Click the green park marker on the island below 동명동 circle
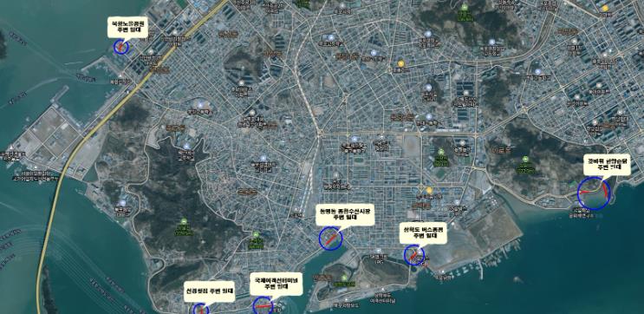 (x=344, y=278)
